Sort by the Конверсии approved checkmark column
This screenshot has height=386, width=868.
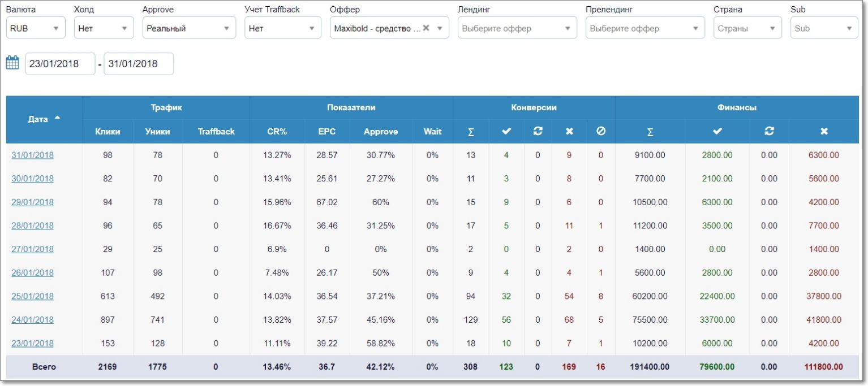click(506, 132)
